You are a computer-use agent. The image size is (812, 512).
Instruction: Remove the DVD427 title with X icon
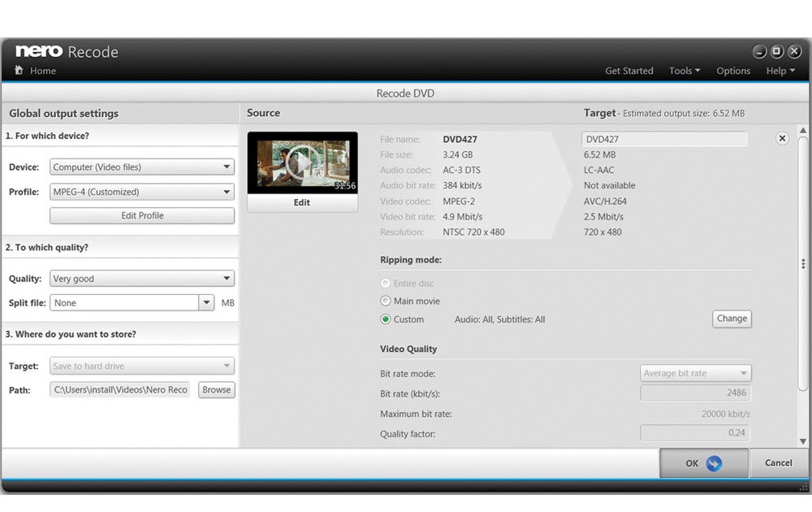(x=782, y=138)
